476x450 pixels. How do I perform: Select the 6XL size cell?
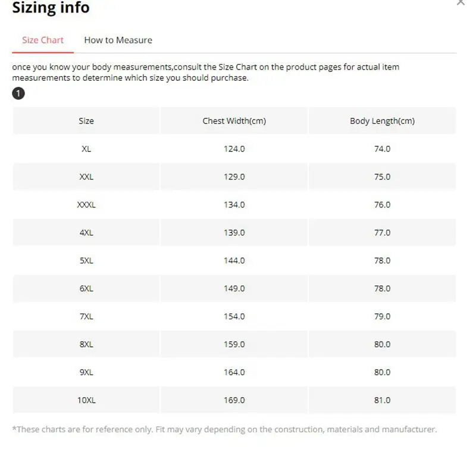[86, 288]
